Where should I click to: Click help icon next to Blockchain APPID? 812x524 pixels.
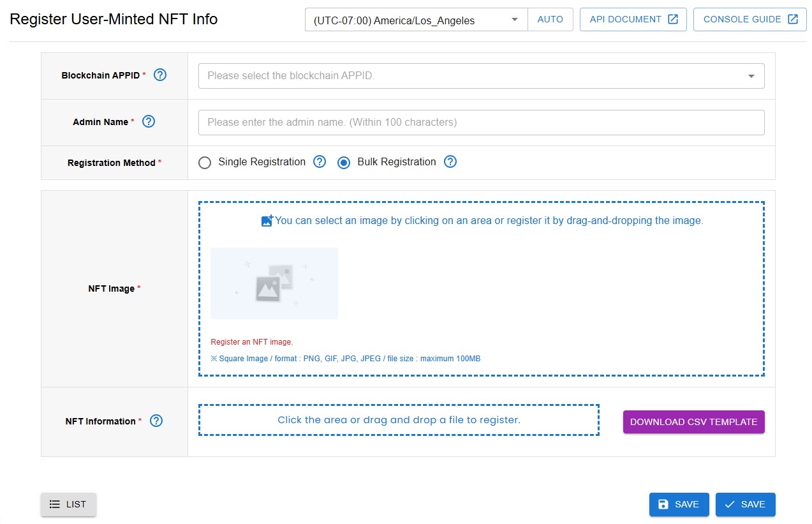click(160, 75)
